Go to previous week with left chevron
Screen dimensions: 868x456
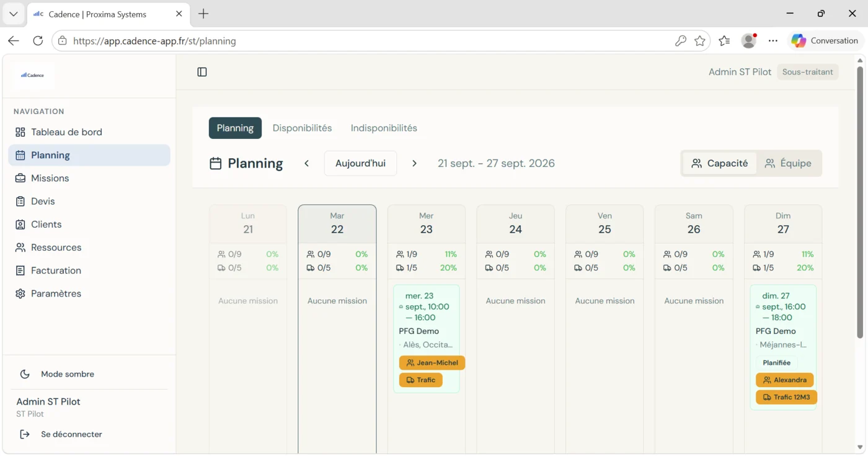point(306,163)
